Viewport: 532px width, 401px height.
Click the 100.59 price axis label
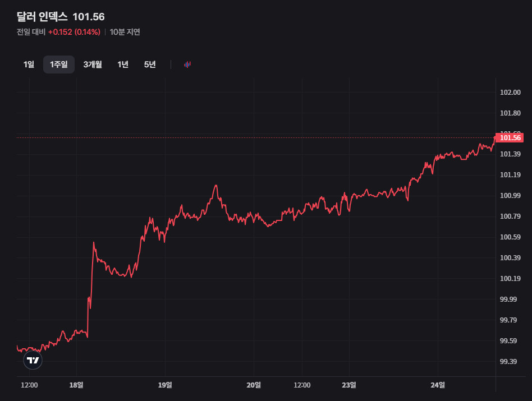click(x=510, y=237)
